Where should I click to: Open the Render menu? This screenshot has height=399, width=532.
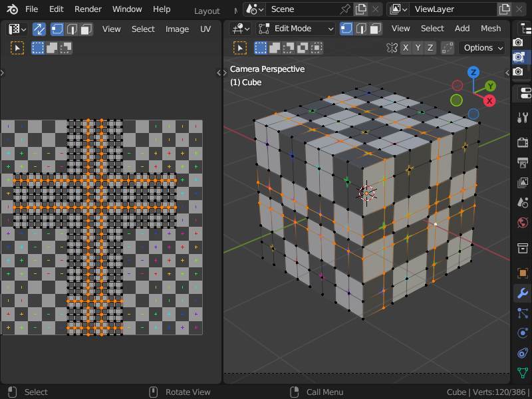point(88,9)
